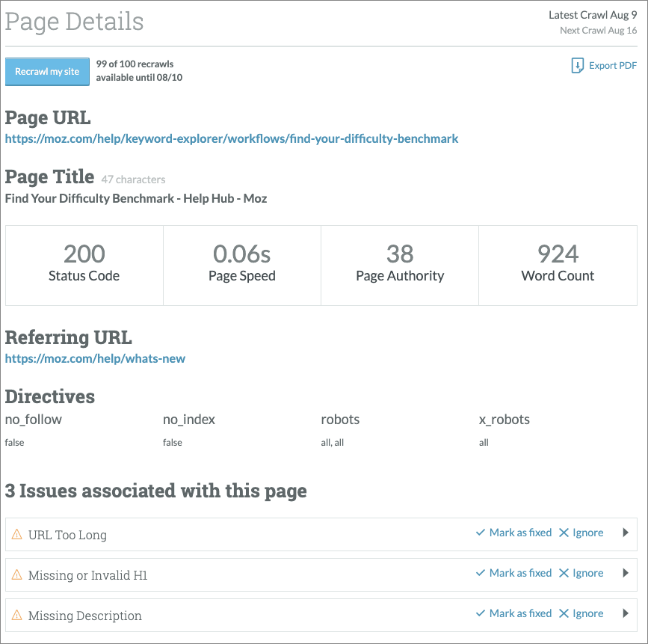Select the Page Authority metric tile
The height and width of the screenshot is (644, 648).
399,265
